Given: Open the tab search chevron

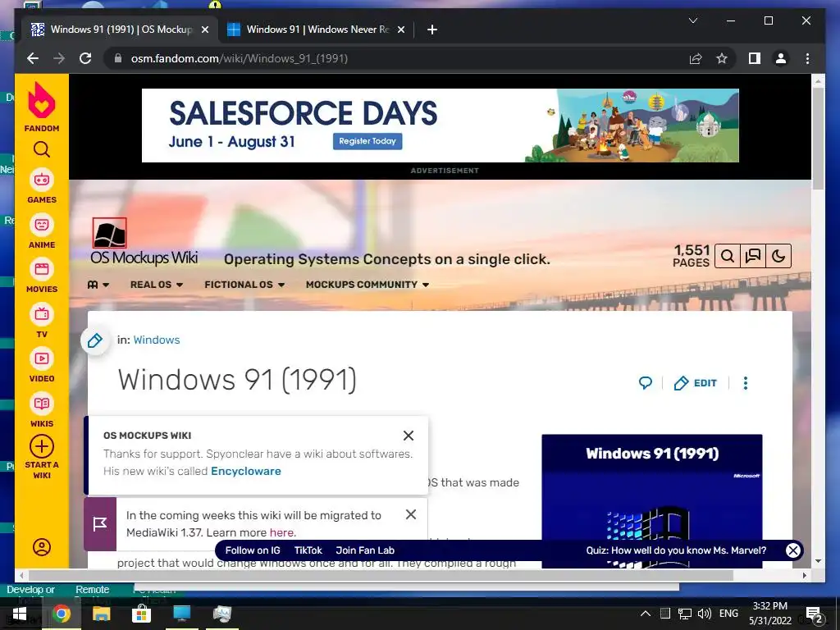Looking at the screenshot, I should point(692,21).
